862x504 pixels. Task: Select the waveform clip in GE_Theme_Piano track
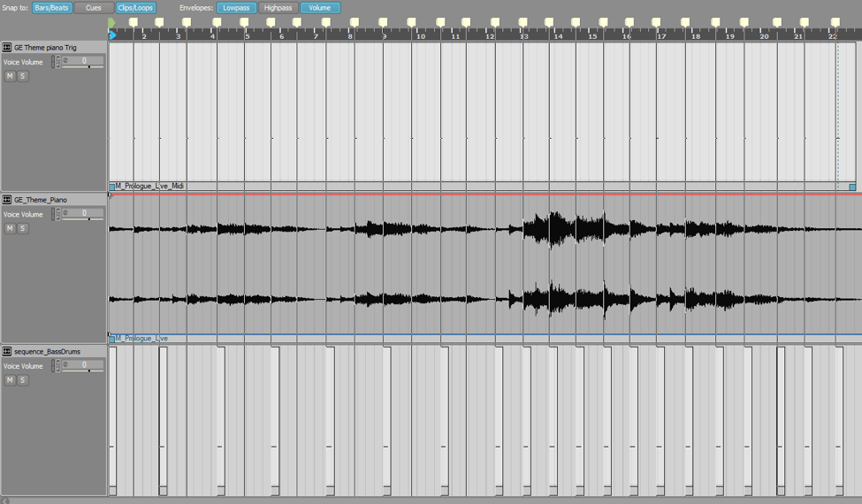485,263
